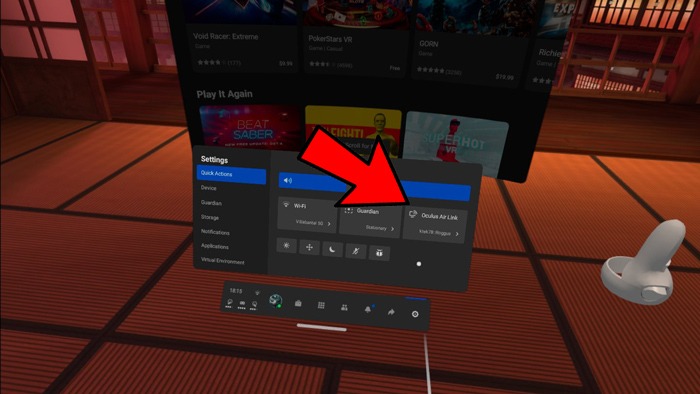
Task: Open the People icon in the menu bar
Action: click(344, 307)
